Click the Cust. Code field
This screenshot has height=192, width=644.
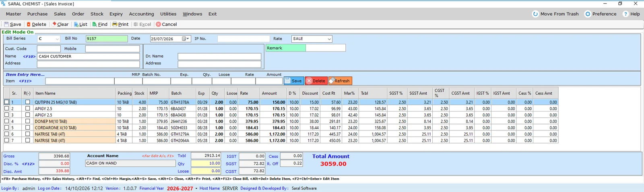(49, 49)
